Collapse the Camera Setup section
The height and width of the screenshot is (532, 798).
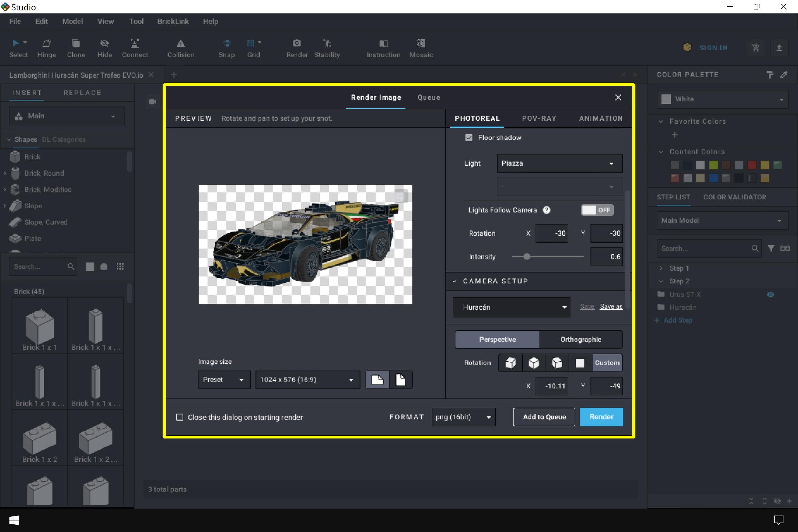tap(454, 281)
